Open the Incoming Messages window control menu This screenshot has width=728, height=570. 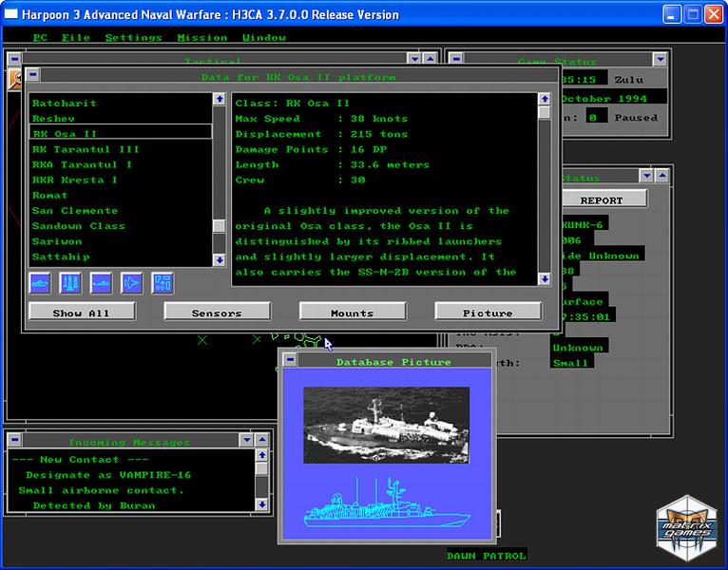coord(15,441)
